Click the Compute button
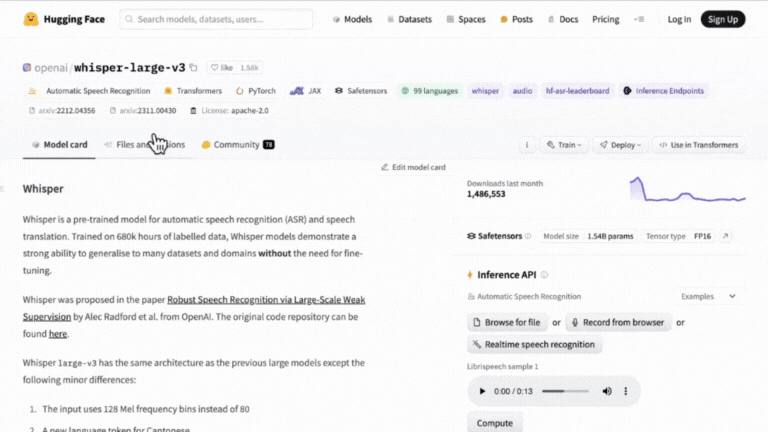 [x=494, y=423]
